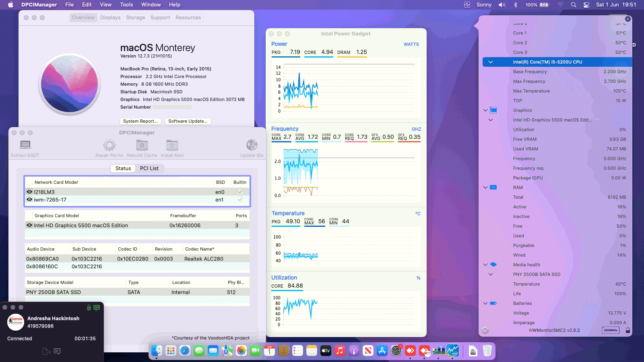
Task: Click the 2500MHz badge in HWMonitorSMC2 footer
Action: pos(611,330)
